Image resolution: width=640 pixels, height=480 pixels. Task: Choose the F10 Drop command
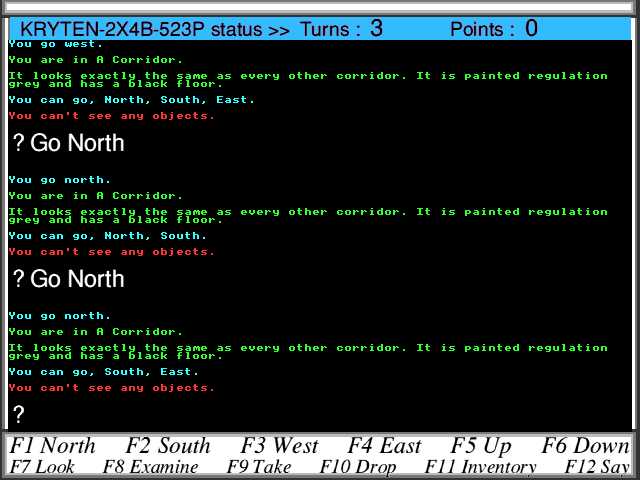click(x=358, y=467)
